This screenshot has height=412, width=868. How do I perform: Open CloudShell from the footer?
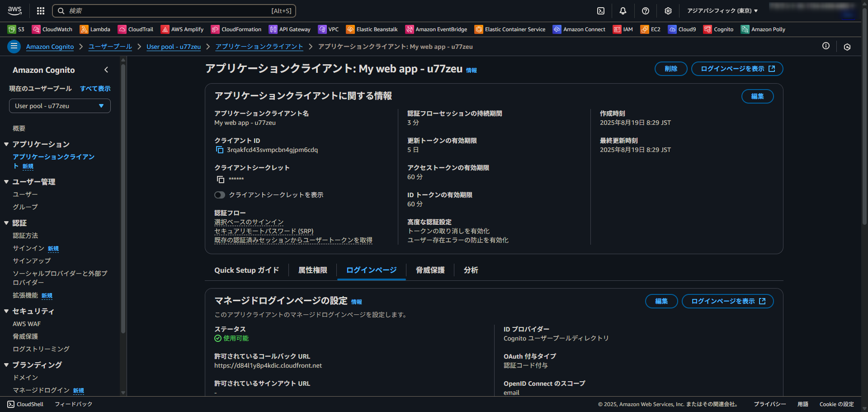pyautogui.click(x=25, y=404)
